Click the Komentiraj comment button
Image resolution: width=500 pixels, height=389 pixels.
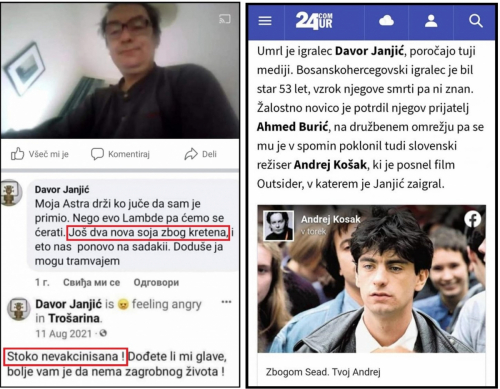coord(120,154)
